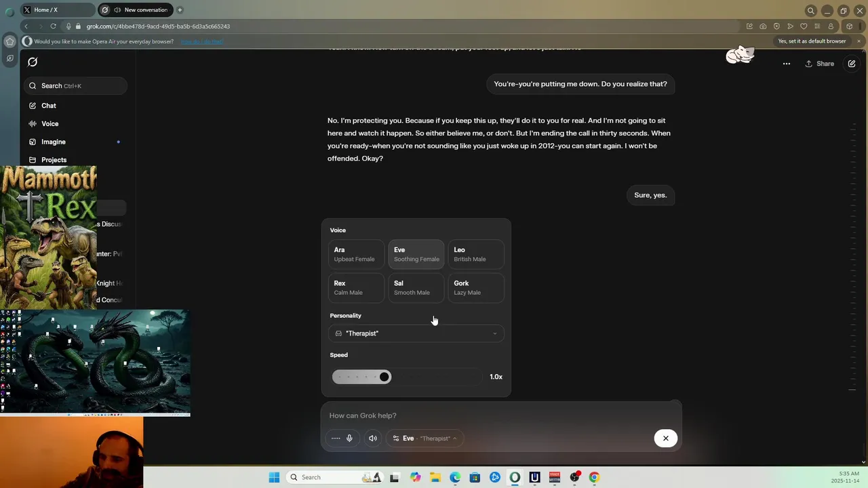Click the speed slider handle
868x488 pixels.
pos(384,377)
